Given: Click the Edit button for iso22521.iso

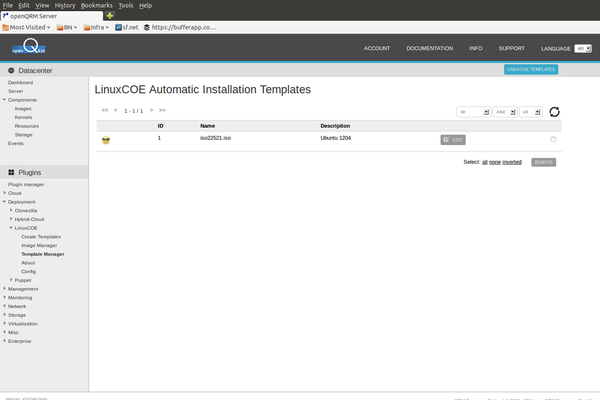Looking at the screenshot, I should (453, 140).
